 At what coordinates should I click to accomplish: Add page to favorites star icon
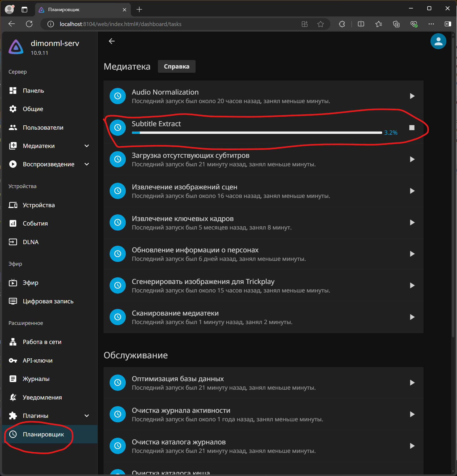coord(320,24)
